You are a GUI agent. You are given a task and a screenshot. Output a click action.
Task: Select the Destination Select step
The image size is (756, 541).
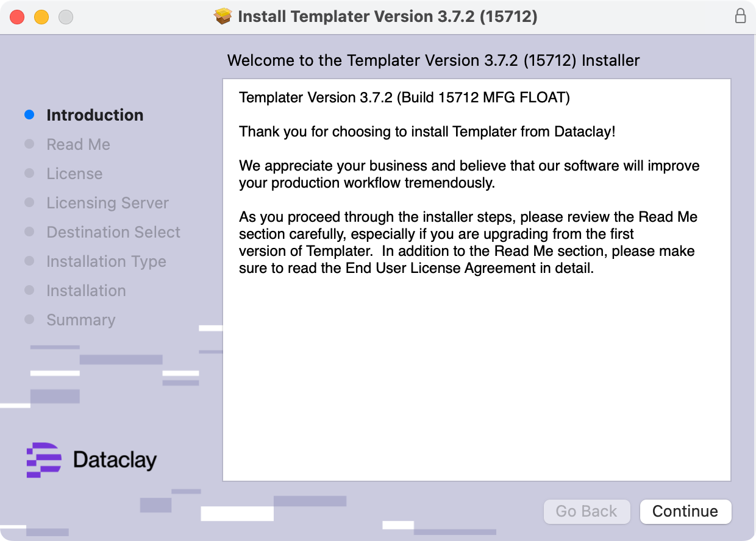[x=113, y=232]
